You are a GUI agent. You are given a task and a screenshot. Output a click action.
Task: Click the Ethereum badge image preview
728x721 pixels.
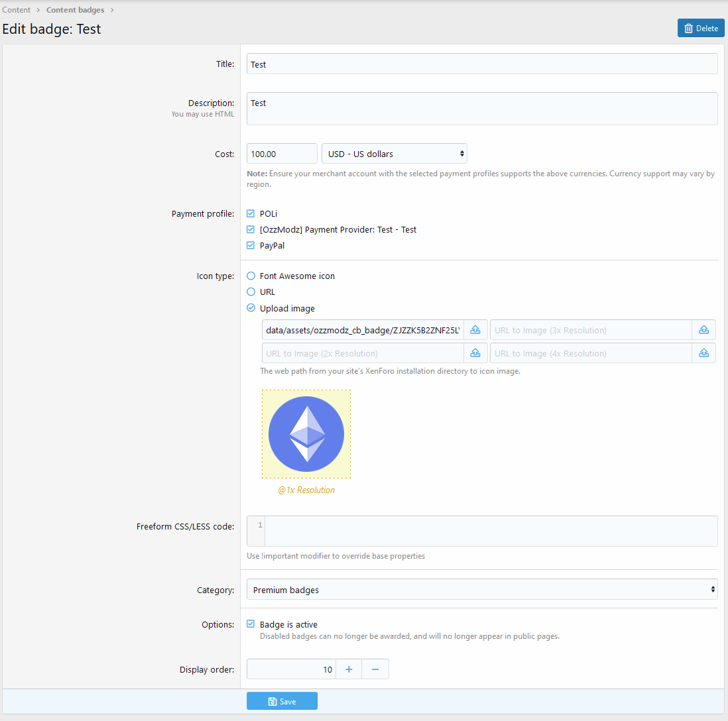(306, 434)
